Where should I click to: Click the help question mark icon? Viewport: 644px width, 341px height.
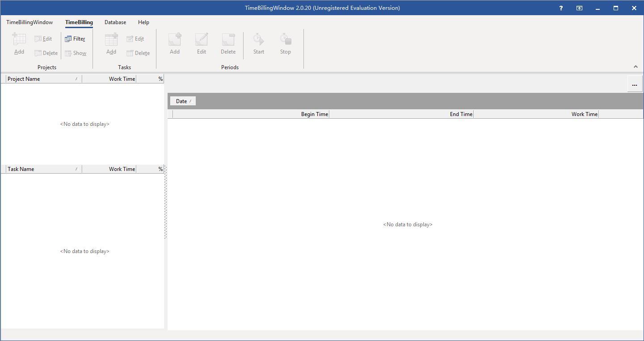coord(561,8)
